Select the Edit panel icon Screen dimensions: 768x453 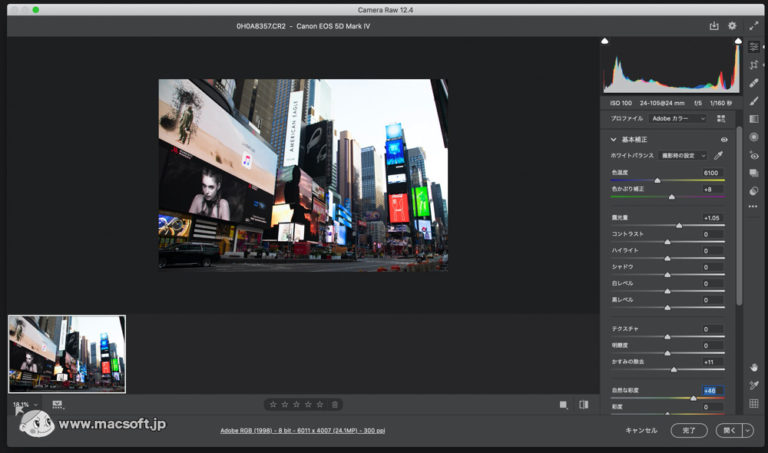pos(754,47)
